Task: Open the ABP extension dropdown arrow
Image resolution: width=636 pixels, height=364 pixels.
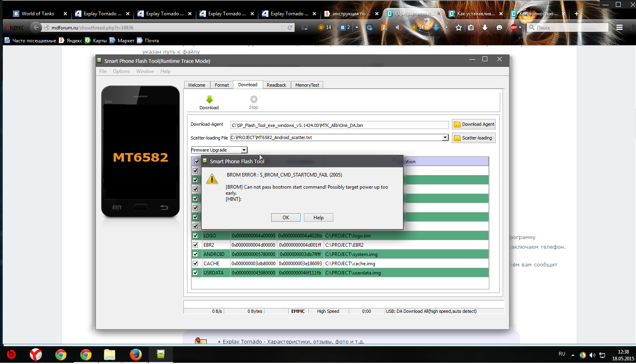Action: pyautogui.click(x=520, y=28)
